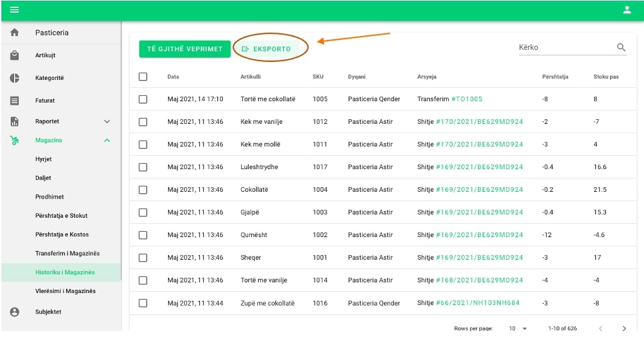Go to next page arrow
The height and width of the screenshot is (345, 644).
click(624, 328)
